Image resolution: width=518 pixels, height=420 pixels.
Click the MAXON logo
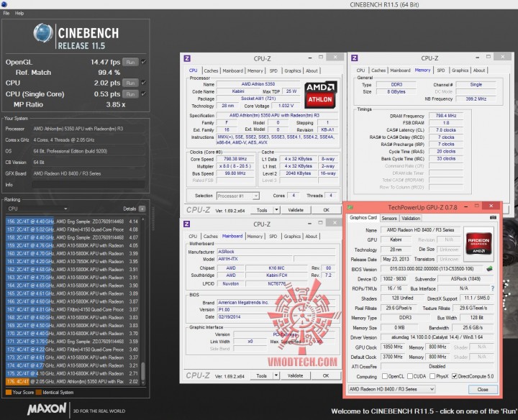tap(47, 409)
